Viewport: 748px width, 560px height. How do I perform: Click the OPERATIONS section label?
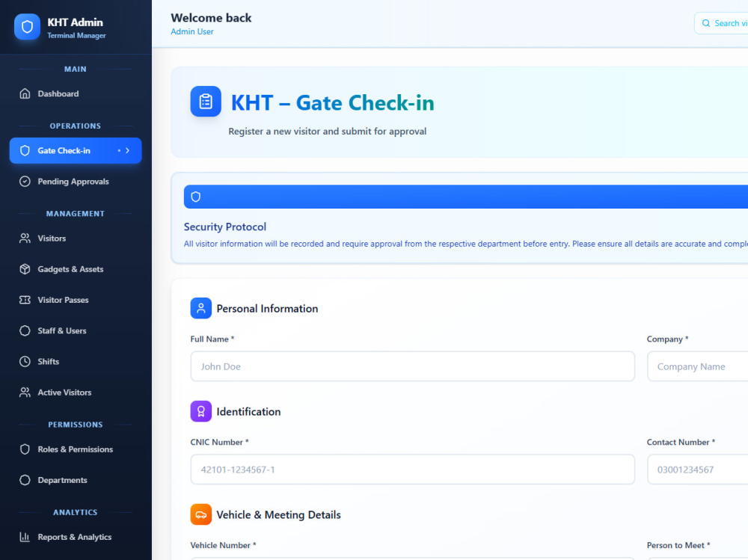76,126
